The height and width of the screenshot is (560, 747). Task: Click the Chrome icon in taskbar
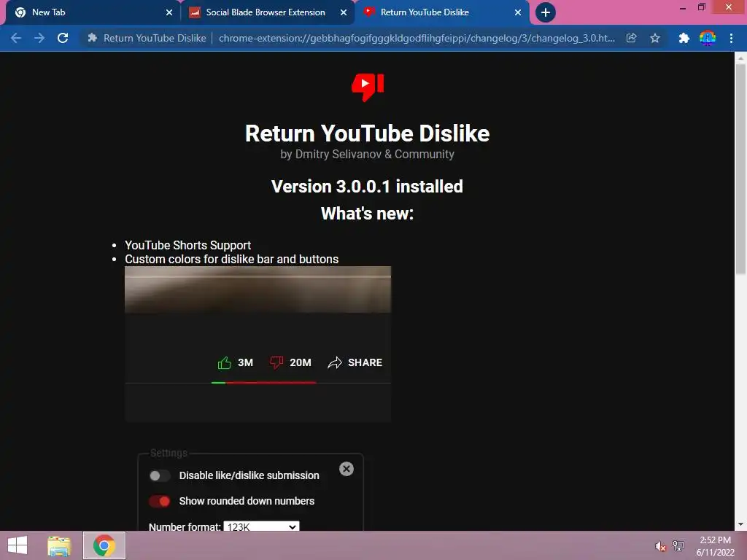(x=104, y=545)
